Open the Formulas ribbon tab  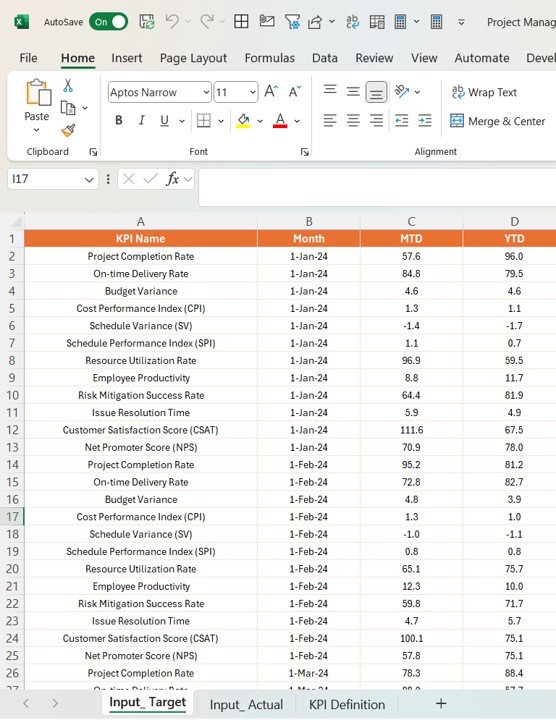coord(270,58)
